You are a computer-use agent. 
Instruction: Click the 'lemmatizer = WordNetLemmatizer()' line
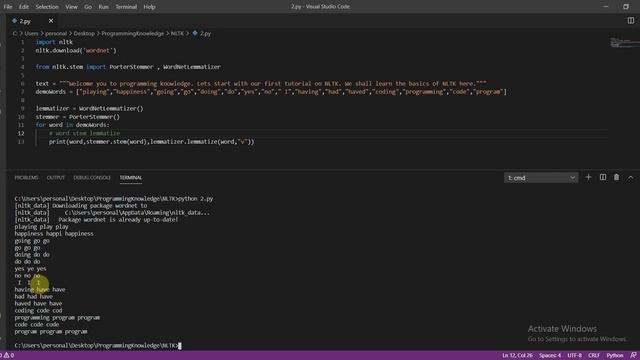89,109
